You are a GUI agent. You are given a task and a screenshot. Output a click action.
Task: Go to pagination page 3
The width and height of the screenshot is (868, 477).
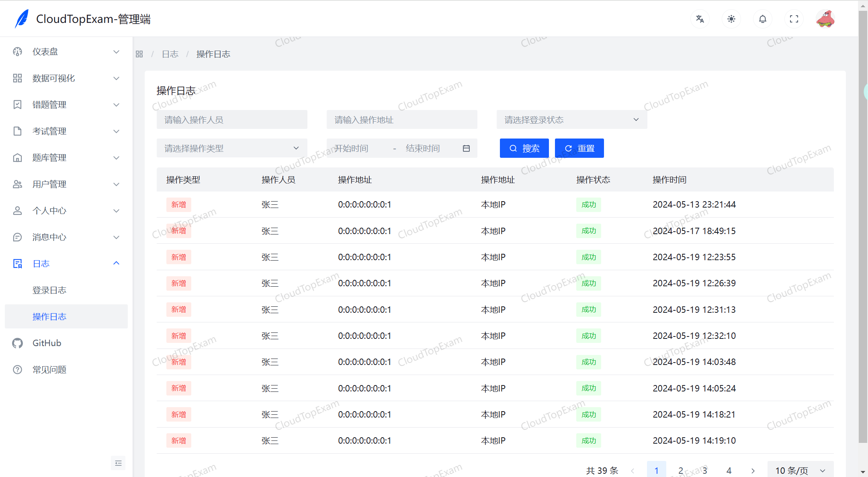tap(704, 470)
